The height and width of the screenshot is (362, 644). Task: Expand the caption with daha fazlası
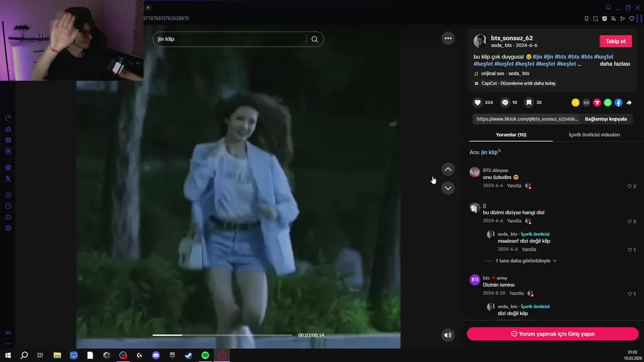(x=615, y=64)
